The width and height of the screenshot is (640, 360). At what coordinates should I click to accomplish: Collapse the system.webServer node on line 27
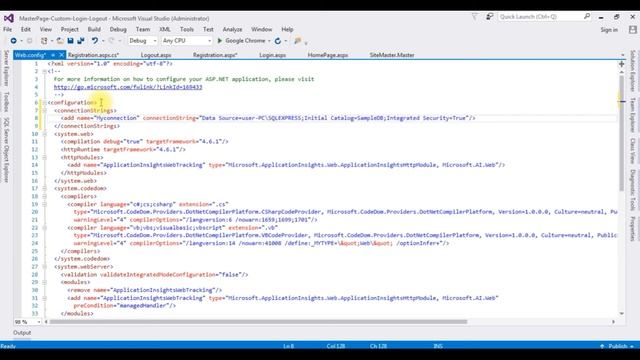(x=44, y=267)
